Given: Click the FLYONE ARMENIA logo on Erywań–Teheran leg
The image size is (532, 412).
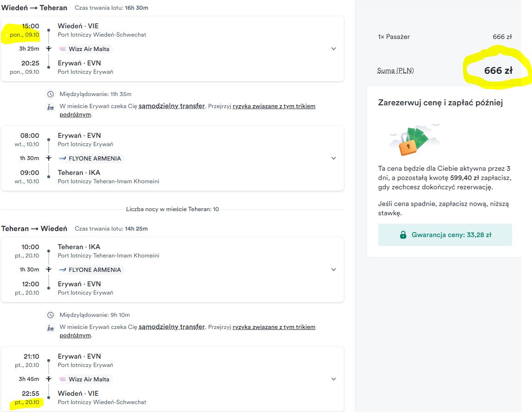Looking at the screenshot, I should (63, 158).
